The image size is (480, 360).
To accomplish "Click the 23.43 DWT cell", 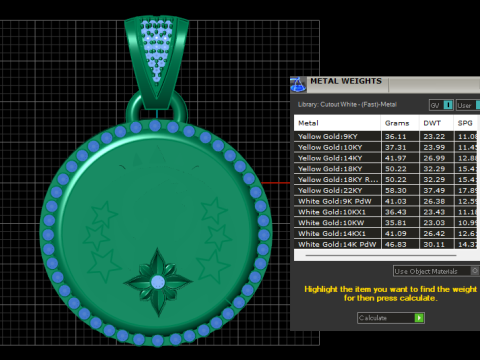I will (x=437, y=212).
